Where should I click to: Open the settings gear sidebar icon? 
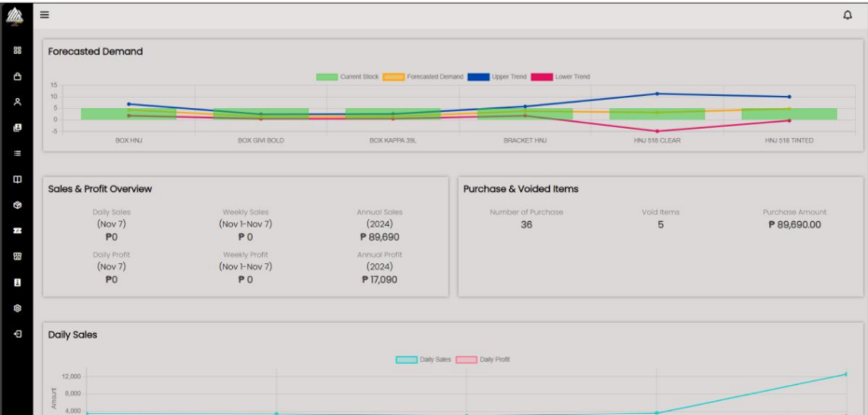17,307
